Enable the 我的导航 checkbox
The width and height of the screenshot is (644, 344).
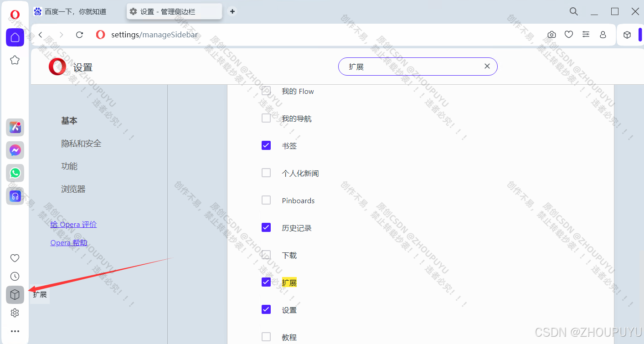click(266, 118)
